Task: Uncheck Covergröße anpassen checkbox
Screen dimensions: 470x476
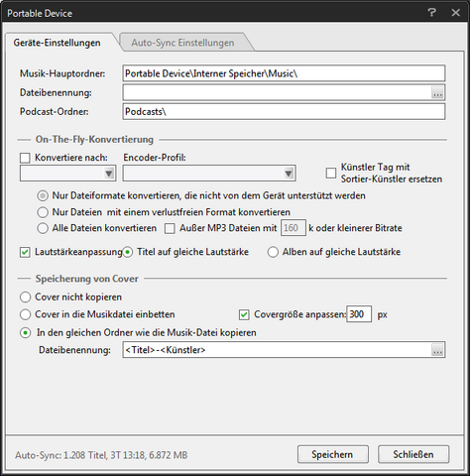Action: (x=244, y=314)
